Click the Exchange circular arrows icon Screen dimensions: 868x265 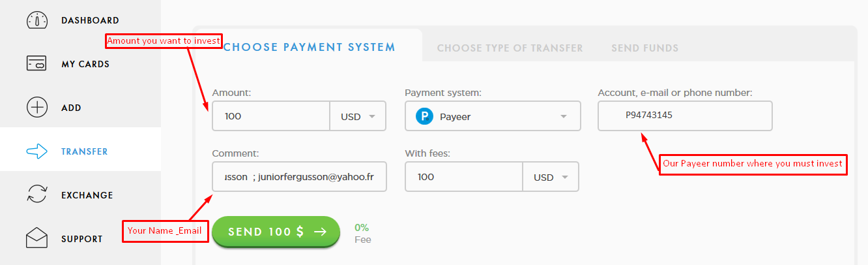(37, 195)
